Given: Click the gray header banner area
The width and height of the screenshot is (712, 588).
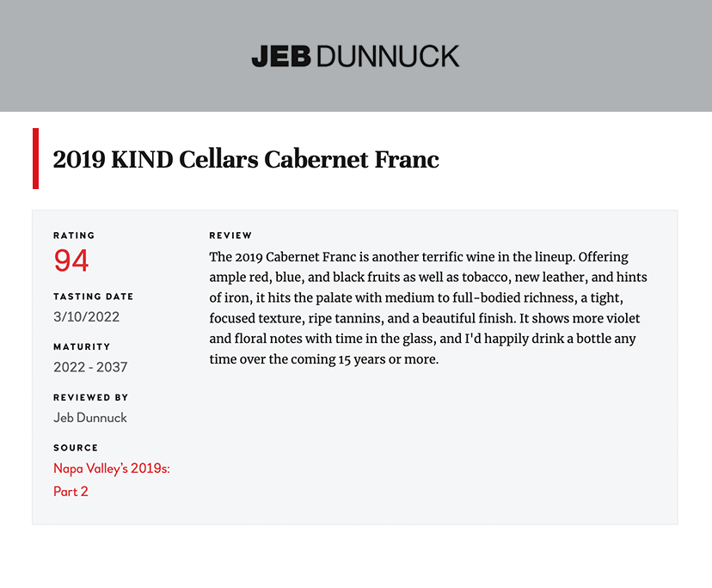Looking at the screenshot, I should tap(356, 56).
